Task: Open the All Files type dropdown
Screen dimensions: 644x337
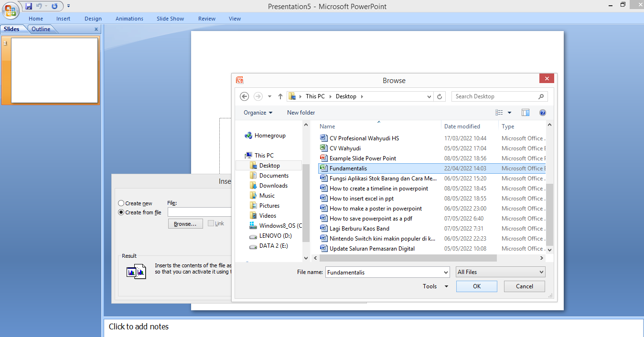Action: [500, 272]
